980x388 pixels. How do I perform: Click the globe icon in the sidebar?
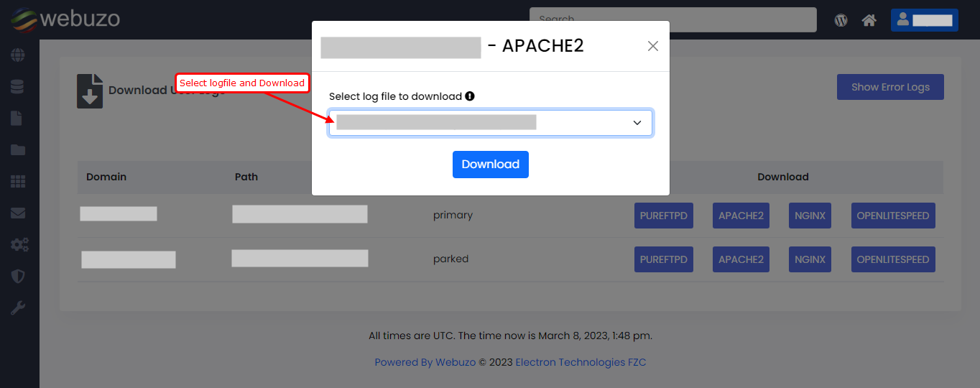tap(18, 55)
